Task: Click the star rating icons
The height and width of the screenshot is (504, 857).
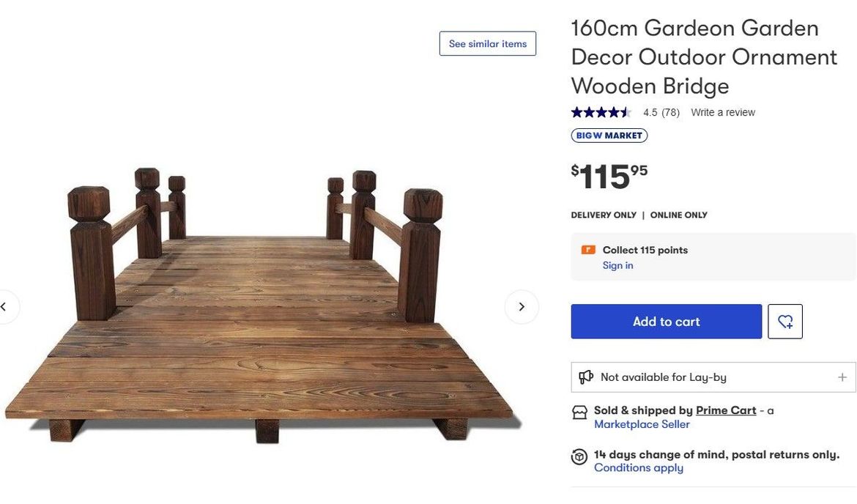Action: (x=601, y=112)
